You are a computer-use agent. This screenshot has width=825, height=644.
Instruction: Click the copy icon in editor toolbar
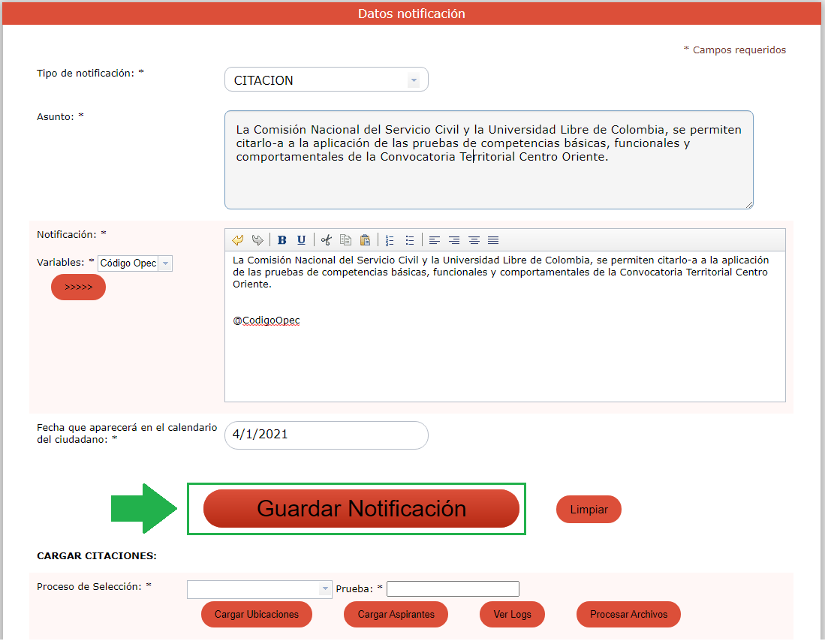[x=345, y=240]
